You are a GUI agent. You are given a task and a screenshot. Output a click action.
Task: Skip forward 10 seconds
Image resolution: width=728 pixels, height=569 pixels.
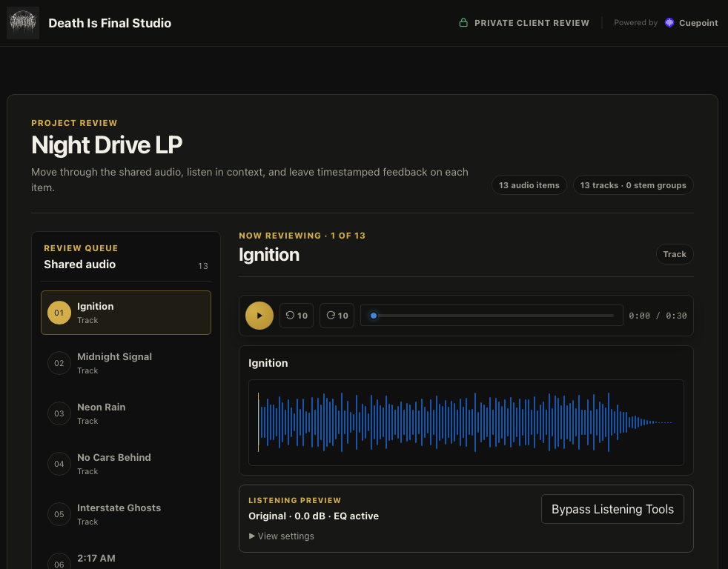point(337,316)
